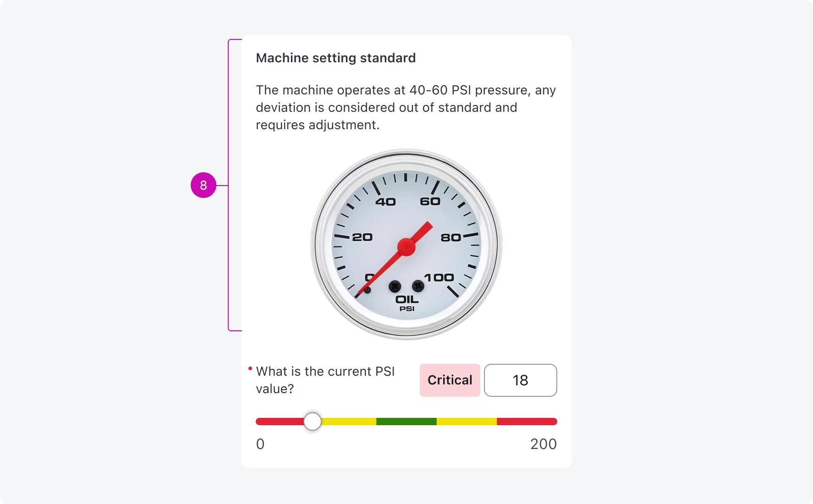Click the white slider handle
Image resolution: width=813 pixels, height=504 pixels.
coord(313,422)
